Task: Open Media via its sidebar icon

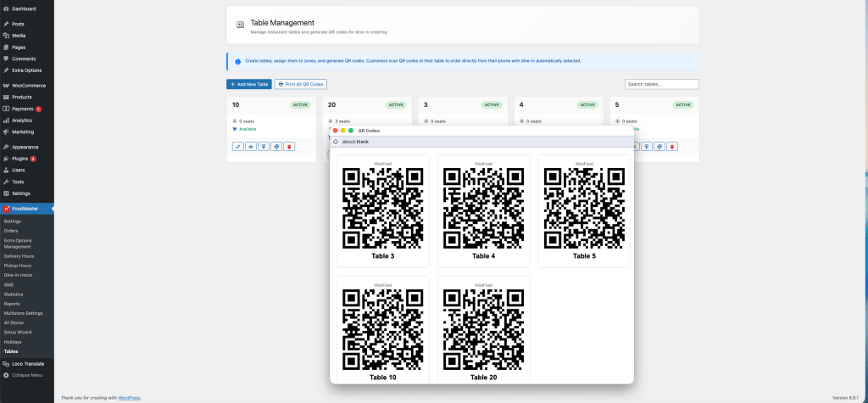Action: pyautogui.click(x=6, y=36)
